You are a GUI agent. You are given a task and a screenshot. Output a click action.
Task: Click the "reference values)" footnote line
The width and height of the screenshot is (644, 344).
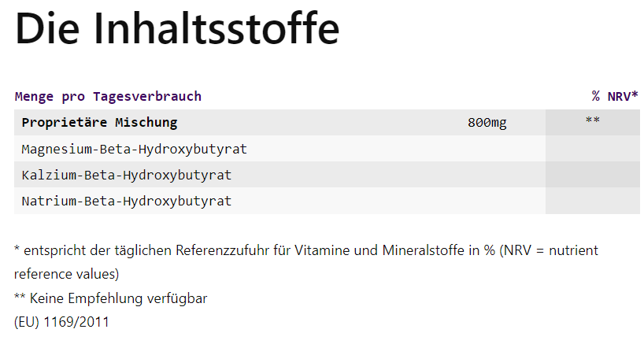pos(66,275)
